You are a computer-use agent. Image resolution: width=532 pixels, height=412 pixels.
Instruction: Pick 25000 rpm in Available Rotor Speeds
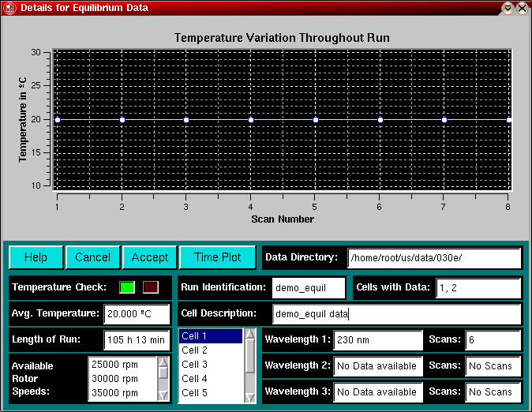(122, 365)
